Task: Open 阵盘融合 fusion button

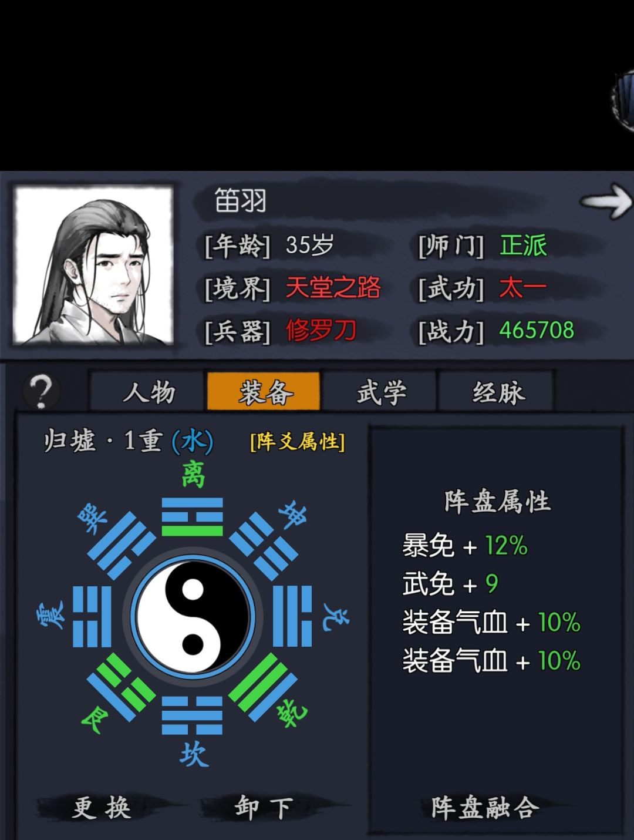Action: (x=485, y=808)
